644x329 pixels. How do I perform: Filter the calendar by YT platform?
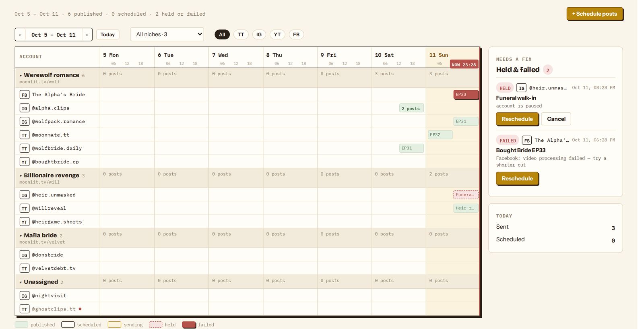point(277,35)
